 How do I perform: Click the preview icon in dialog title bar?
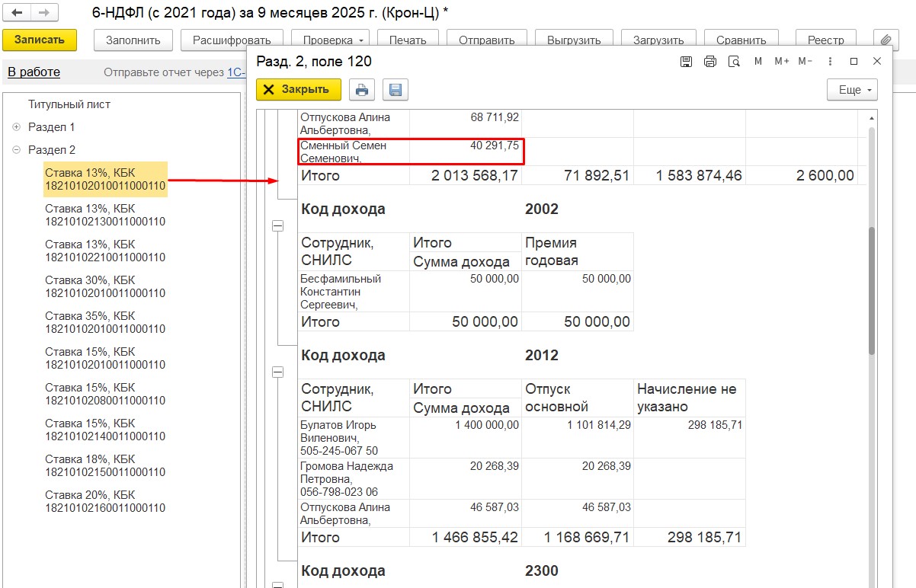[734, 62]
